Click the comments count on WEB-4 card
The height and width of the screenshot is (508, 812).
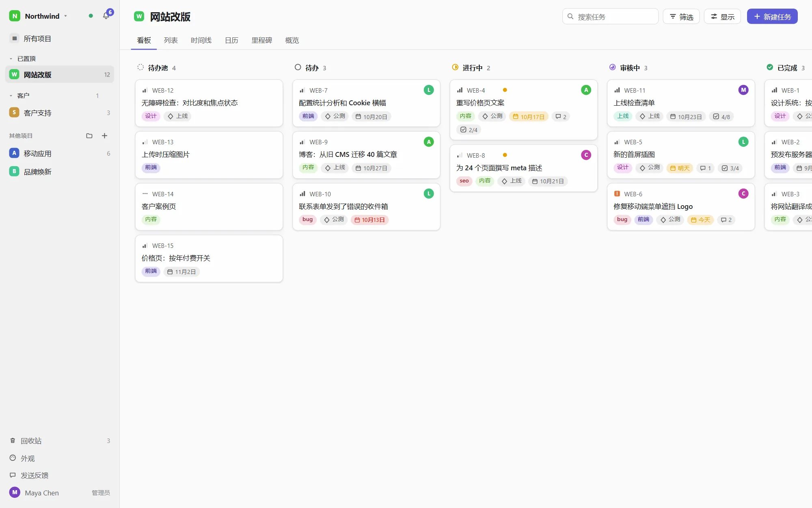click(x=561, y=117)
